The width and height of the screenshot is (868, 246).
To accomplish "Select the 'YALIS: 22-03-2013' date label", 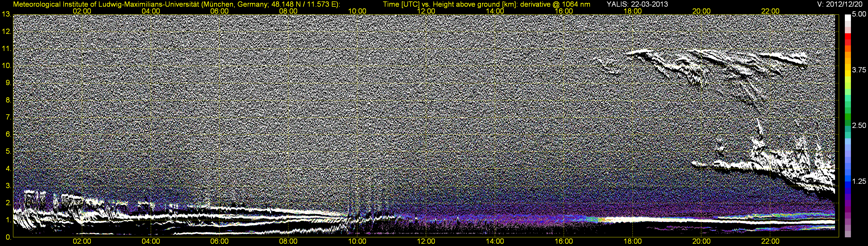I will (637, 4).
